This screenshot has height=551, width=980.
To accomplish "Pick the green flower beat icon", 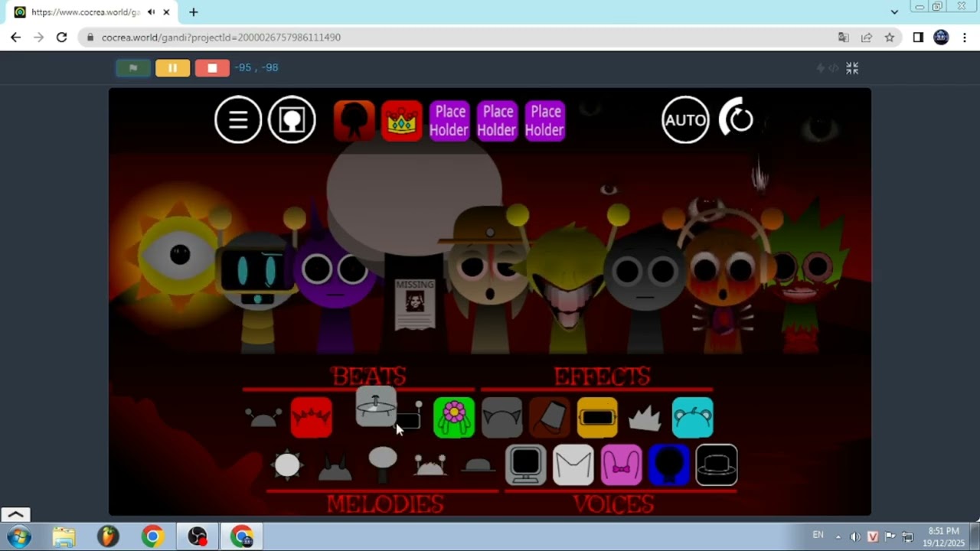I will click(x=454, y=418).
